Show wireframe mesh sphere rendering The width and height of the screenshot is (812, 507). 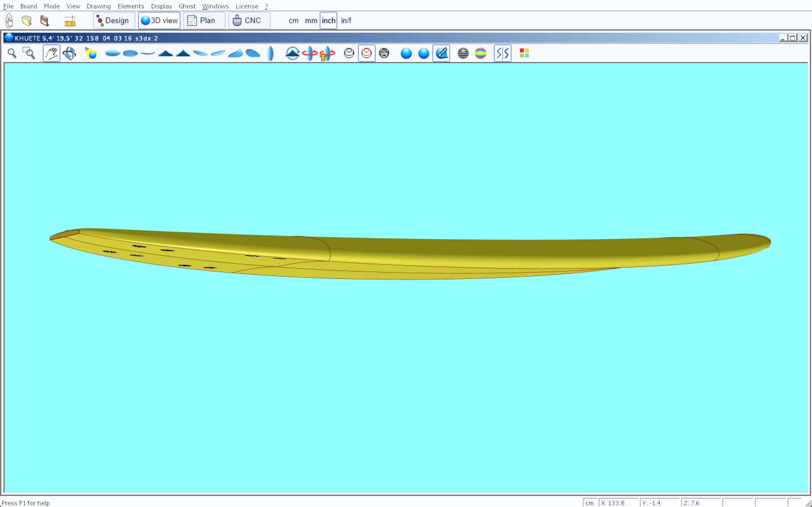point(384,53)
